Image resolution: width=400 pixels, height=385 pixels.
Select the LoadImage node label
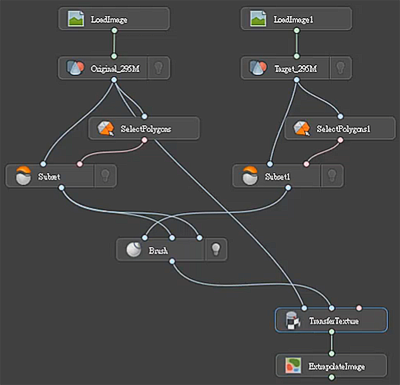(x=109, y=20)
